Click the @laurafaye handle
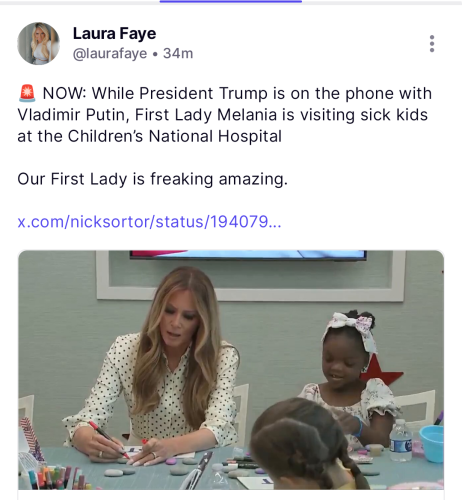Image resolution: width=462 pixels, height=500 pixels. tap(110, 53)
